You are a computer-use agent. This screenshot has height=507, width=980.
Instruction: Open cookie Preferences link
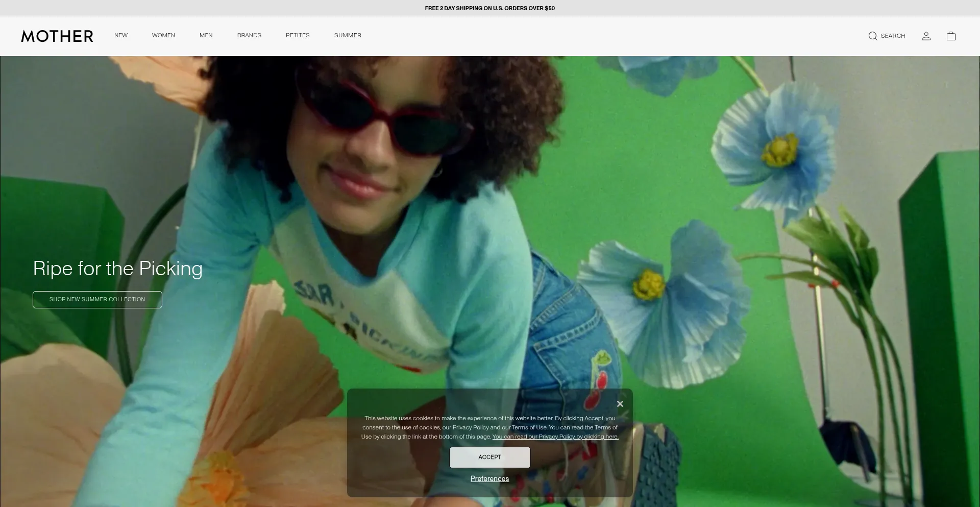pyautogui.click(x=490, y=479)
